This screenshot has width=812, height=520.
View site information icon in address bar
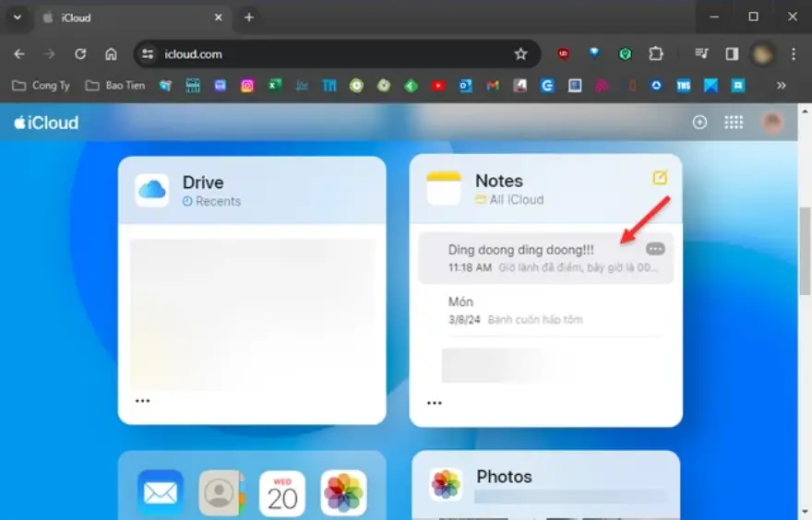(x=149, y=53)
